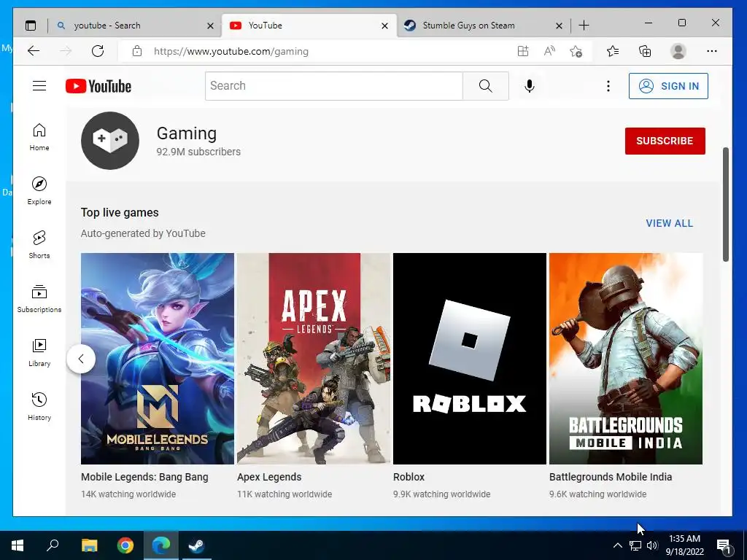Click the Roblox title text
Image resolution: width=747 pixels, height=560 pixels.
[x=409, y=477]
